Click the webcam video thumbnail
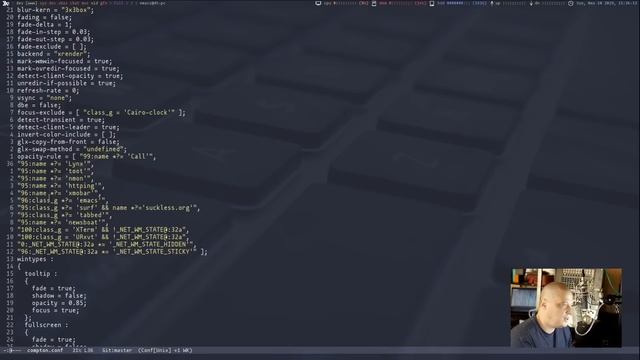 pos(567,308)
